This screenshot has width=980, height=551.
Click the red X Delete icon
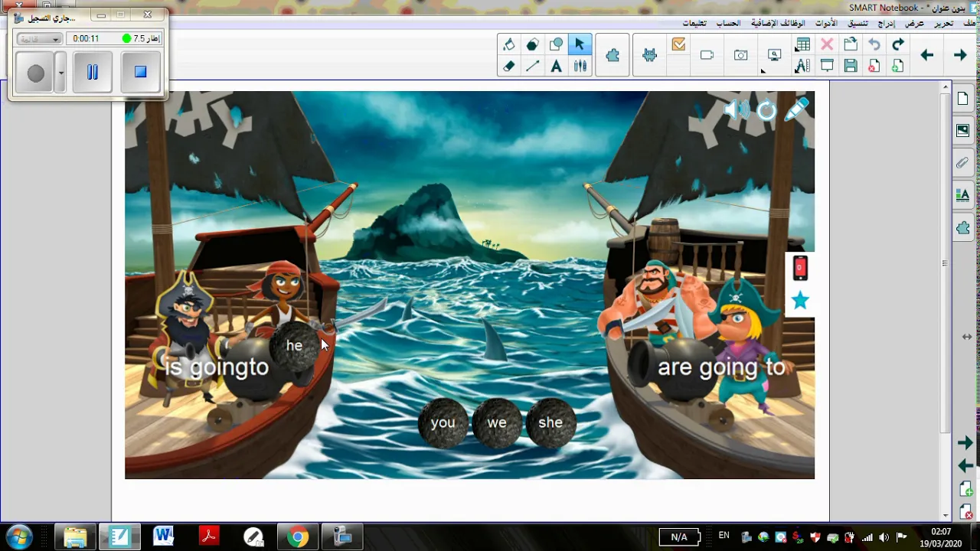pyautogui.click(x=827, y=44)
